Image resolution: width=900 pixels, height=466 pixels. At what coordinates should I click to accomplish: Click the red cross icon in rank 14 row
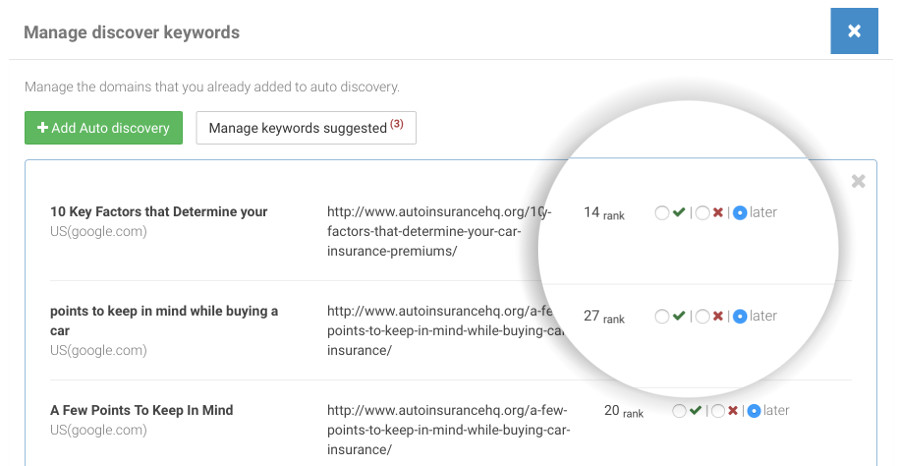pyautogui.click(x=718, y=213)
